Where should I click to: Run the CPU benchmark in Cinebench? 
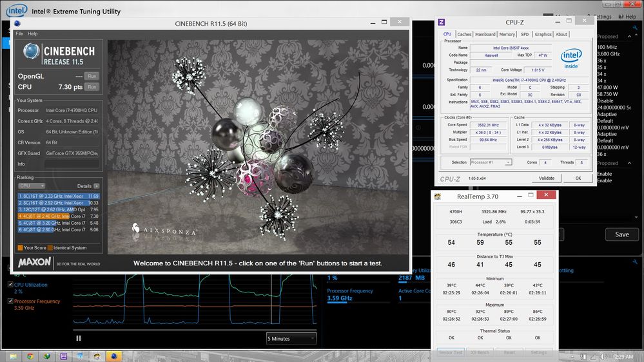tap(92, 87)
